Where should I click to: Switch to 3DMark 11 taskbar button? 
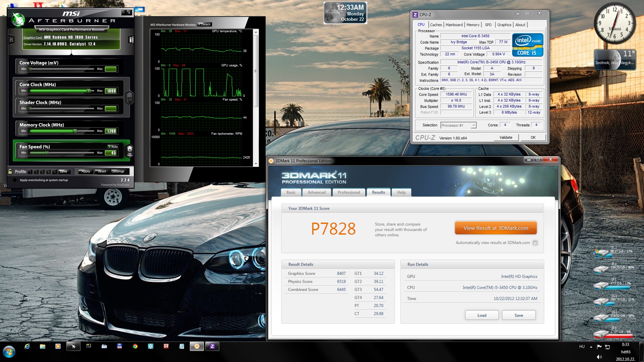pos(197,346)
